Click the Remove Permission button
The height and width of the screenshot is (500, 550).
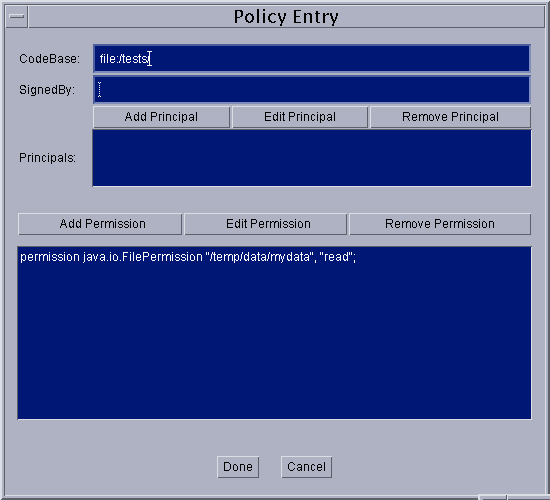click(440, 224)
